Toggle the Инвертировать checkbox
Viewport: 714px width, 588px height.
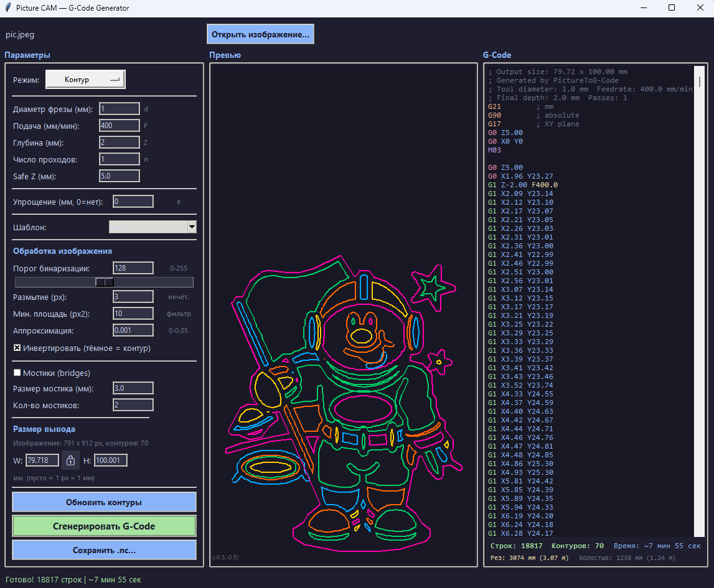pyautogui.click(x=17, y=348)
